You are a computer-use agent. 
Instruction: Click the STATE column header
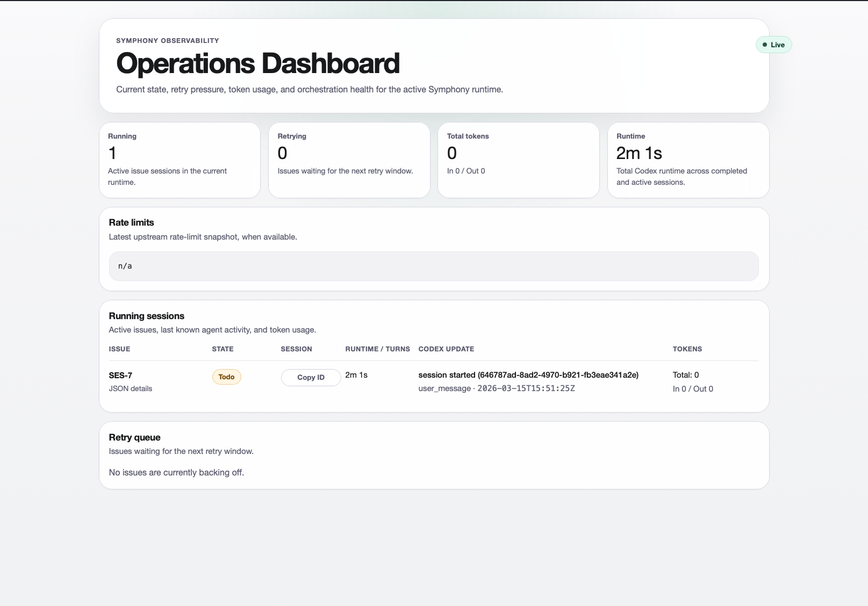[x=223, y=349]
